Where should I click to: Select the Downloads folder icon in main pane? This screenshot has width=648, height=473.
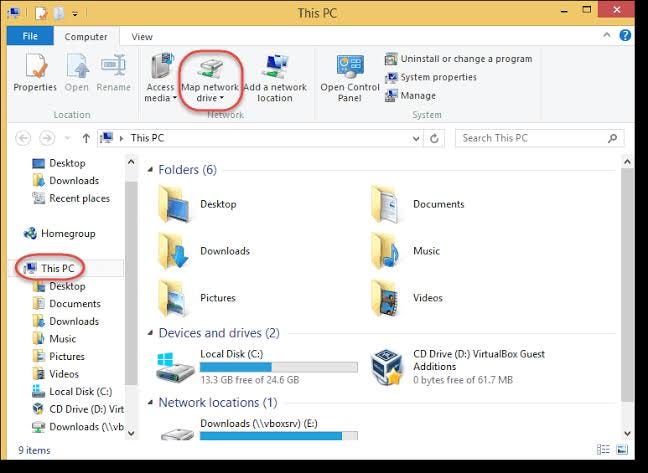pos(174,251)
